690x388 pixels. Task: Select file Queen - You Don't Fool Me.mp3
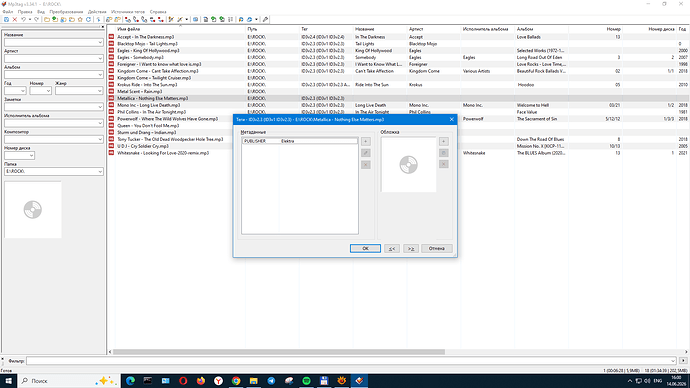148,126
